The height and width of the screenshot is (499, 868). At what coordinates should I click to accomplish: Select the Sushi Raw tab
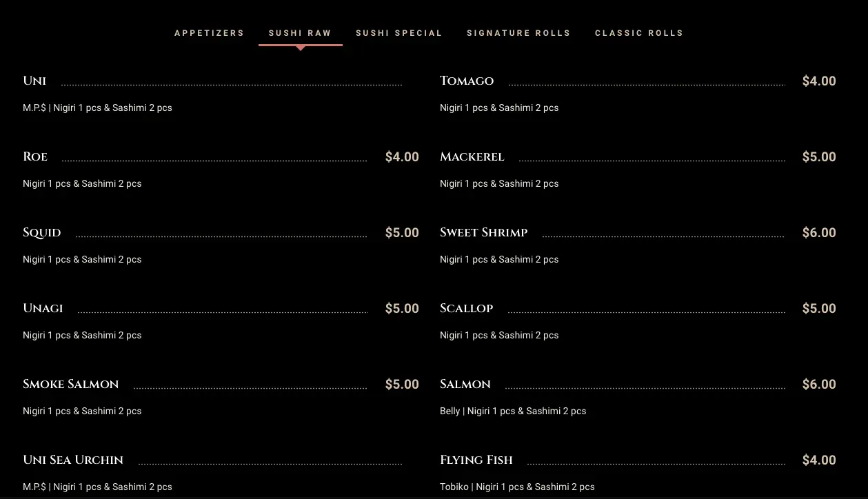pos(300,33)
